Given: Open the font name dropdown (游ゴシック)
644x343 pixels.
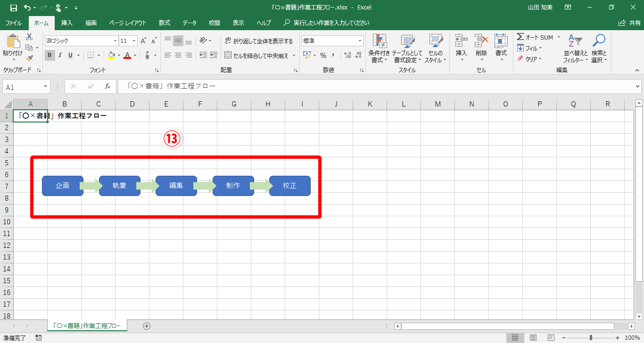Looking at the screenshot, I should click(115, 41).
